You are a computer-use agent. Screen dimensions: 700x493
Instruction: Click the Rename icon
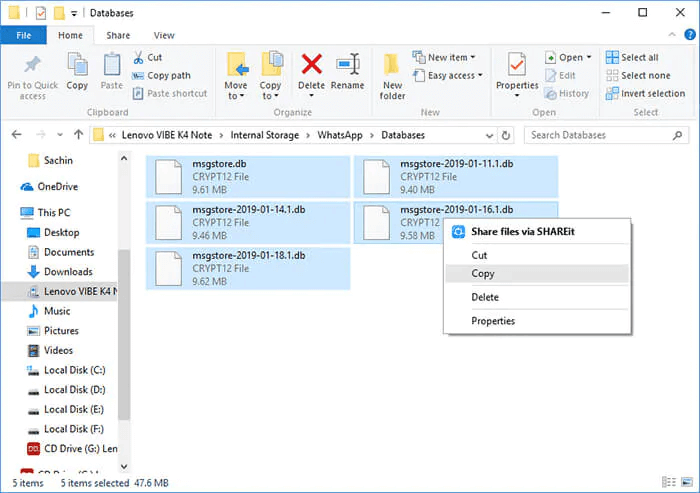pos(348,64)
